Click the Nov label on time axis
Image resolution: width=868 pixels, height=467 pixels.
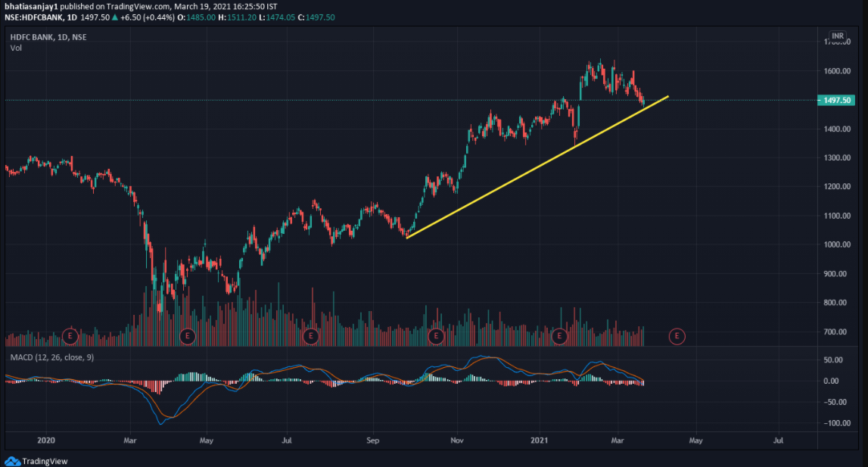pos(456,441)
